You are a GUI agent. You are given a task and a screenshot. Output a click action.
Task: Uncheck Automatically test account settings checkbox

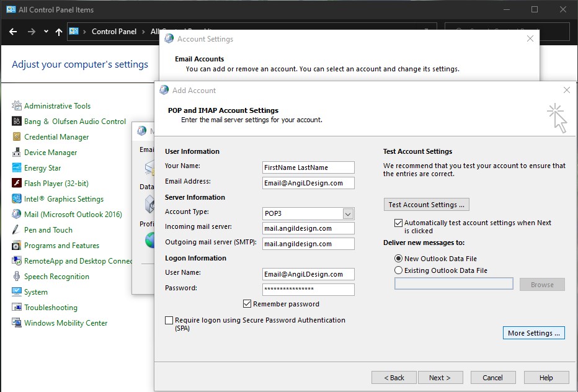tap(398, 223)
